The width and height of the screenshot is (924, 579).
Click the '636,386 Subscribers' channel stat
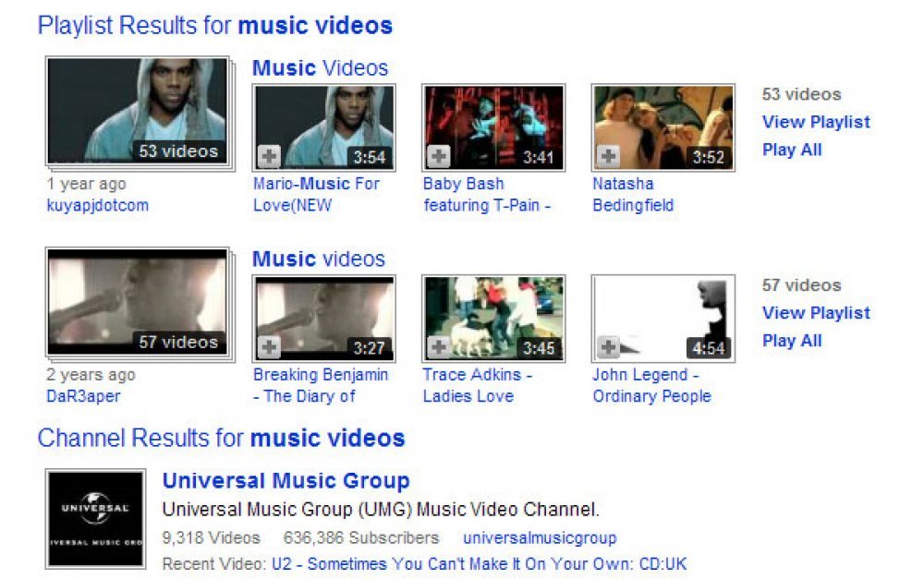pyautogui.click(x=361, y=537)
